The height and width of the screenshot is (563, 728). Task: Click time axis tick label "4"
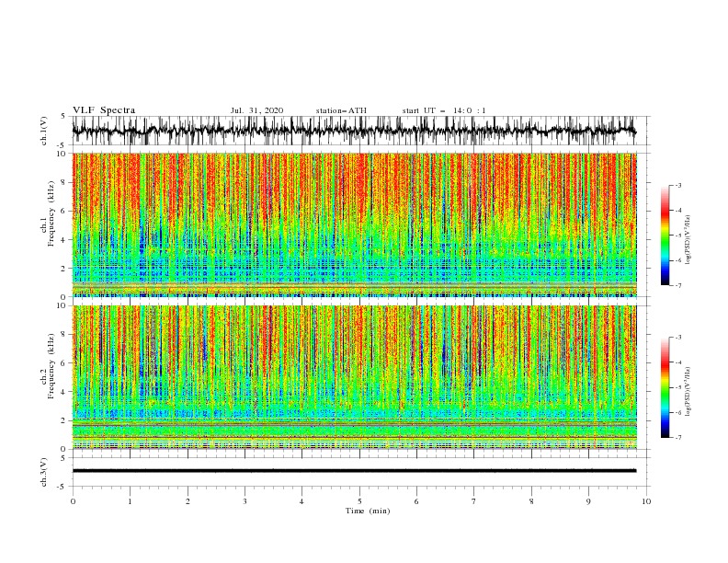point(301,501)
